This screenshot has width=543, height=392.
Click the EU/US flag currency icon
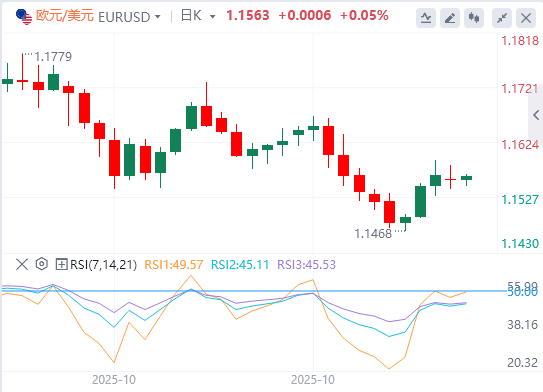24,17
